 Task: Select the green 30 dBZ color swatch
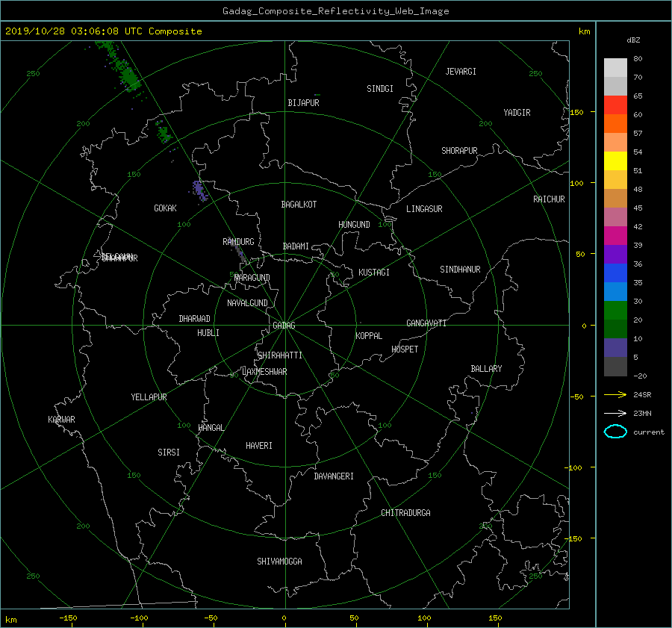(615, 310)
